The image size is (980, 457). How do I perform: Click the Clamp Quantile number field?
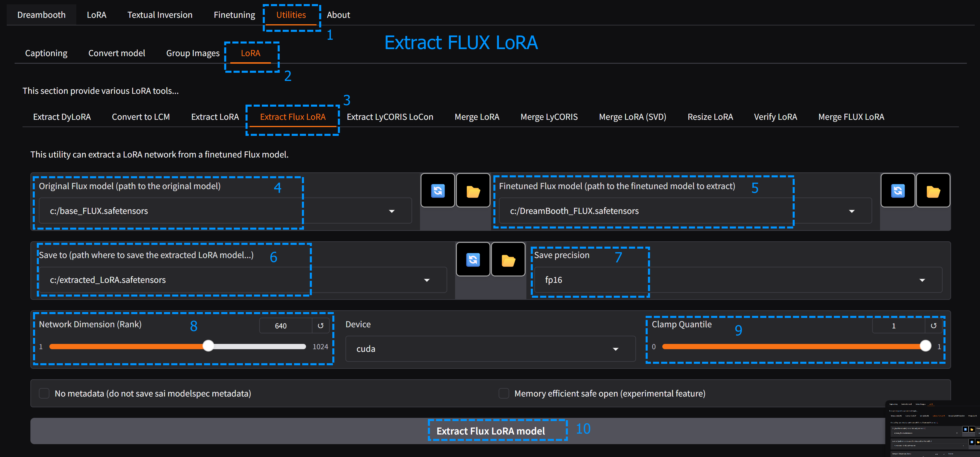coord(898,326)
